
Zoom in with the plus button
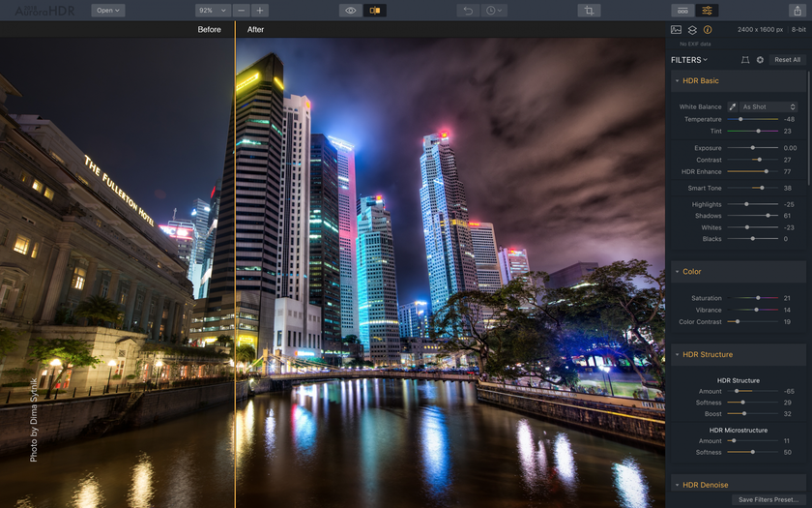[259, 11]
